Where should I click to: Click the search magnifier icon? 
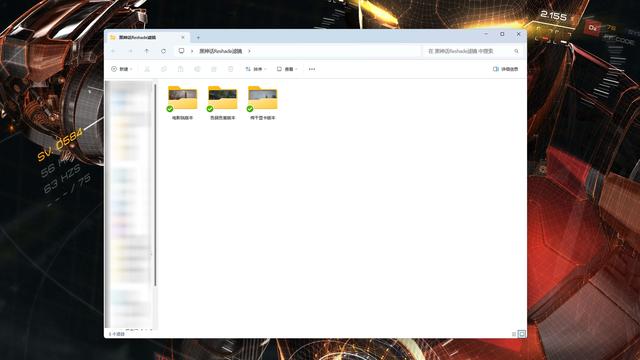516,51
